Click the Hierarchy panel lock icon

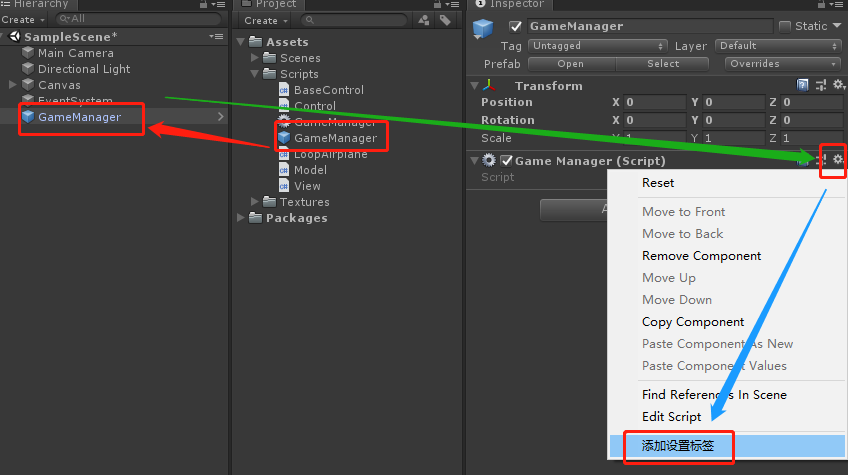click(x=203, y=4)
